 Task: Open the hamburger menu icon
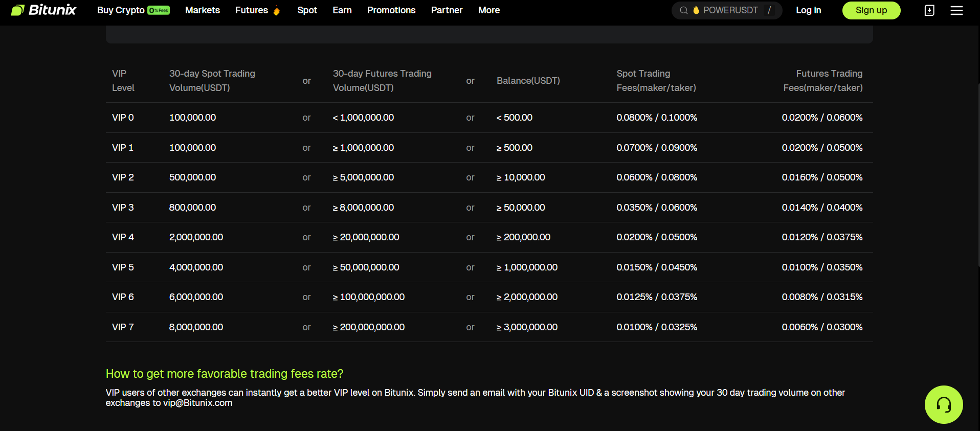click(x=956, y=10)
